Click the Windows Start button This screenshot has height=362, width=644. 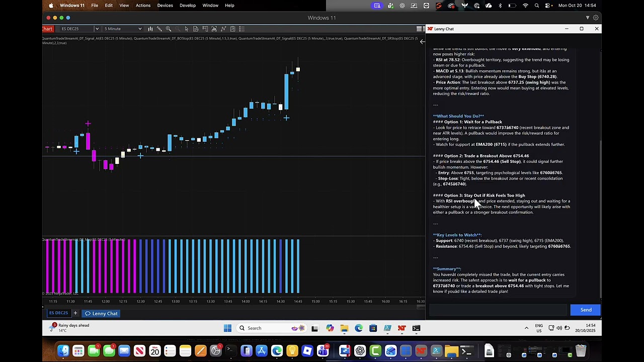click(227, 328)
